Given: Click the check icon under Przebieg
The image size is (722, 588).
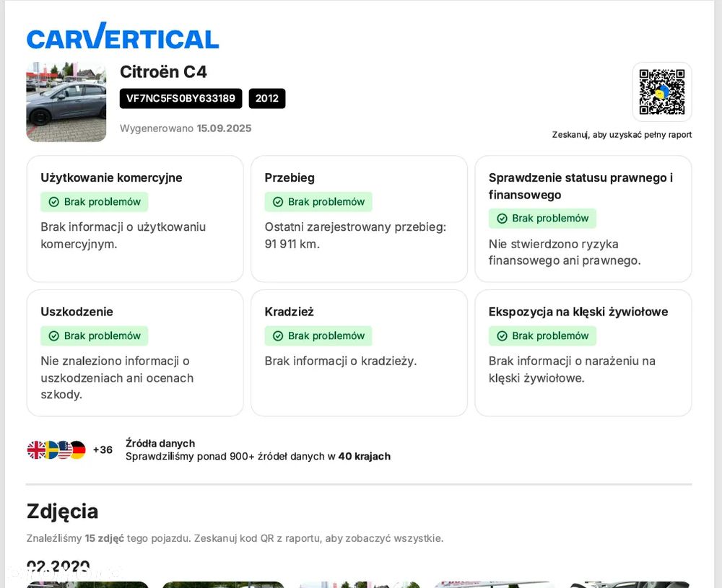Looking at the screenshot, I should coord(278,202).
